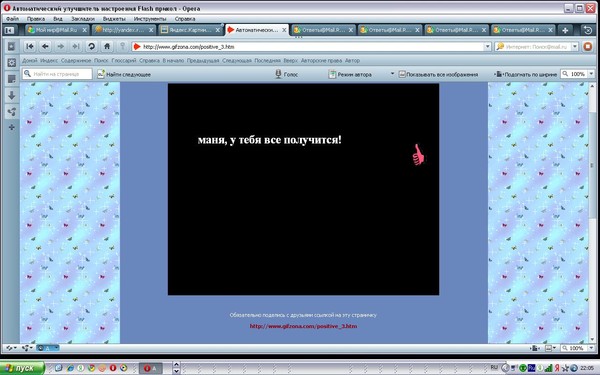Viewport: 600px width, 375px height.
Task: Open the Справка menu in menu bar
Action: (185, 18)
